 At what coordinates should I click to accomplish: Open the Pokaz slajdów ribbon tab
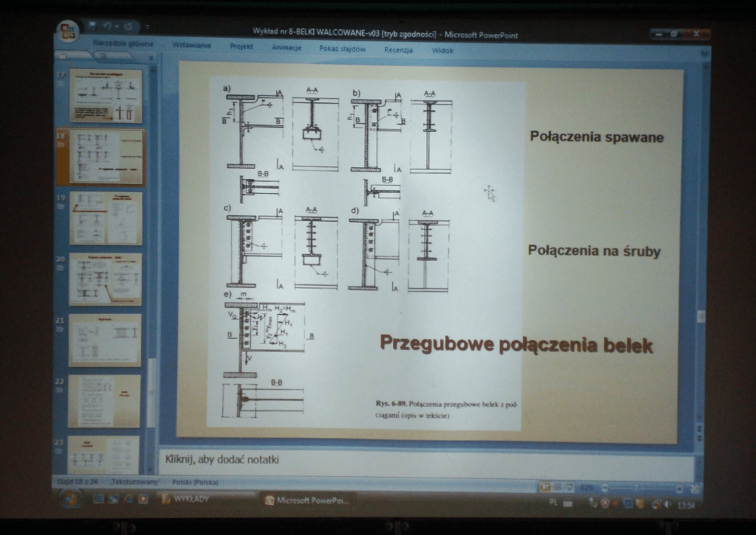click(x=342, y=49)
